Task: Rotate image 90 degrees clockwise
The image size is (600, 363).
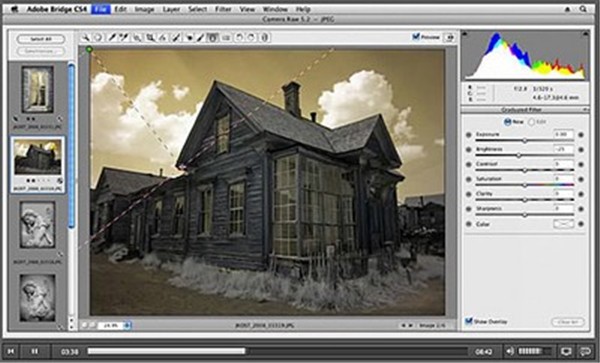Action: point(251,37)
